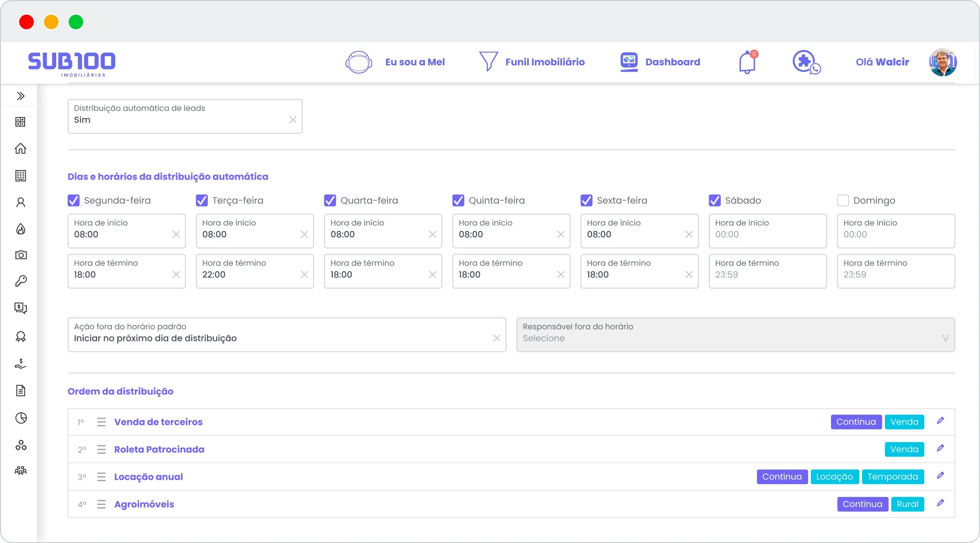Open the house icon in sidebar

pos(21,149)
